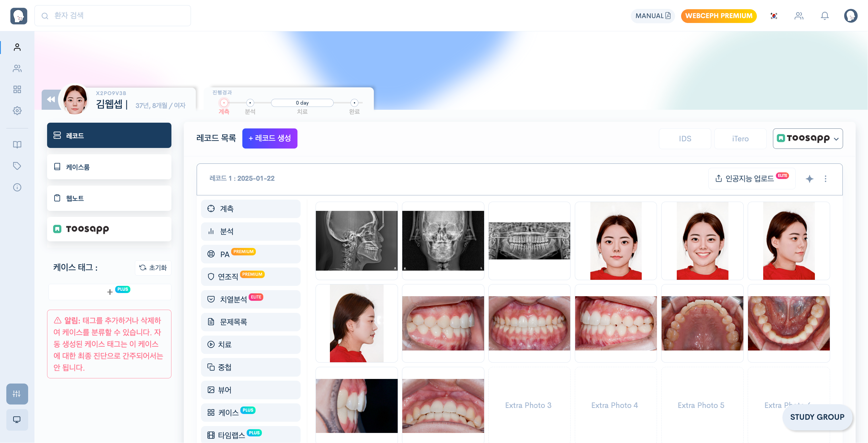Open the settings gear in sidebar
The height and width of the screenshot is (443, 868).
17,111
